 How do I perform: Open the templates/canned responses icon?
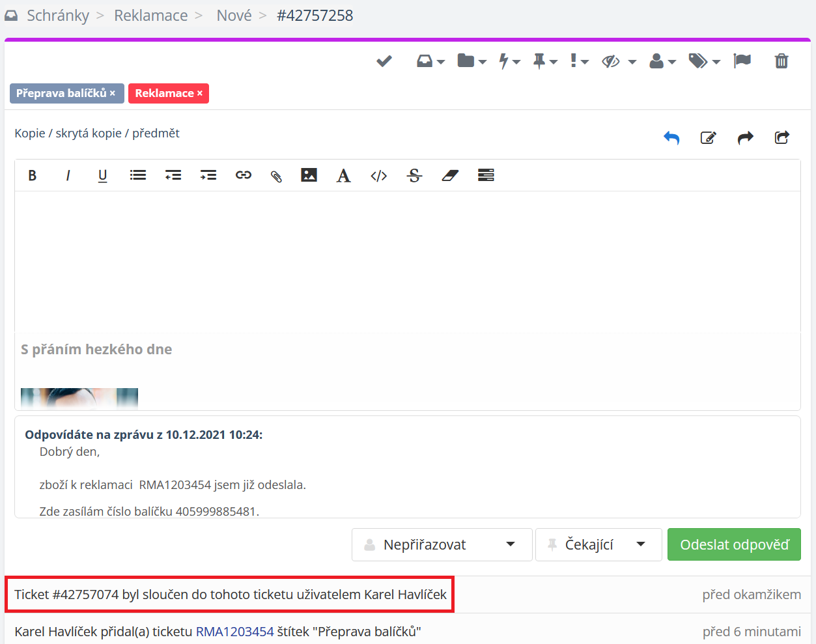[486, 175]
